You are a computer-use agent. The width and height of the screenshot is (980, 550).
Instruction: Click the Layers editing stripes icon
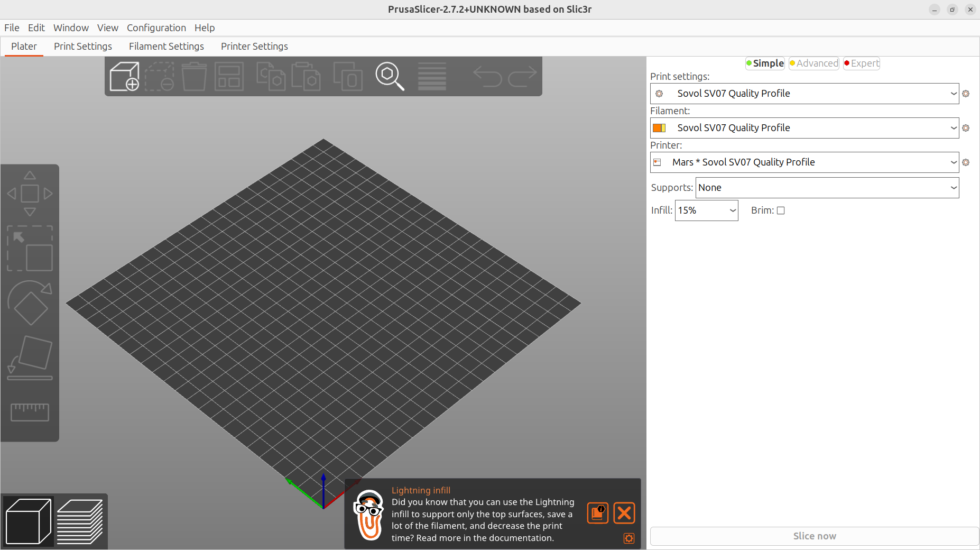[432, 77]
